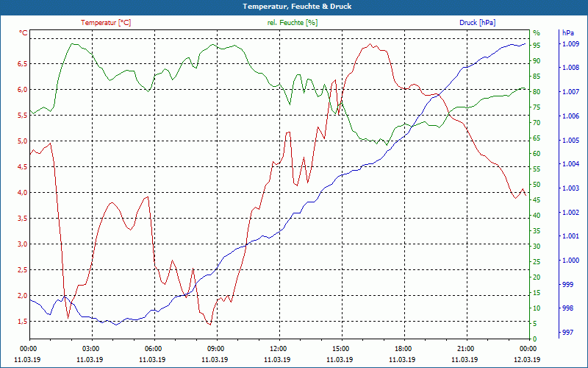Click the '20' humidity axis value
This screenshot has width=588, height=368.
click(537, 277)
